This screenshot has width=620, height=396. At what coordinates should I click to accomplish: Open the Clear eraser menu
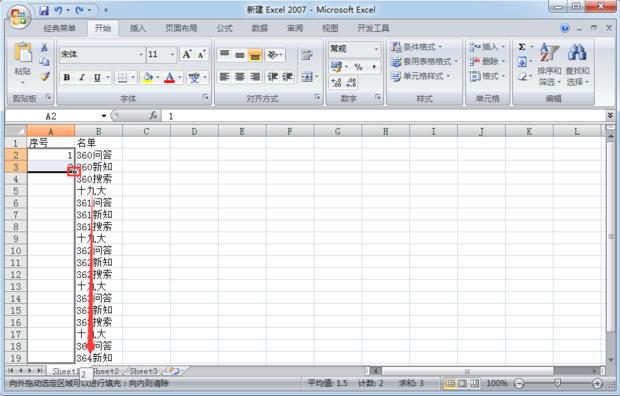pyautogui.click(x=522, y=76)
